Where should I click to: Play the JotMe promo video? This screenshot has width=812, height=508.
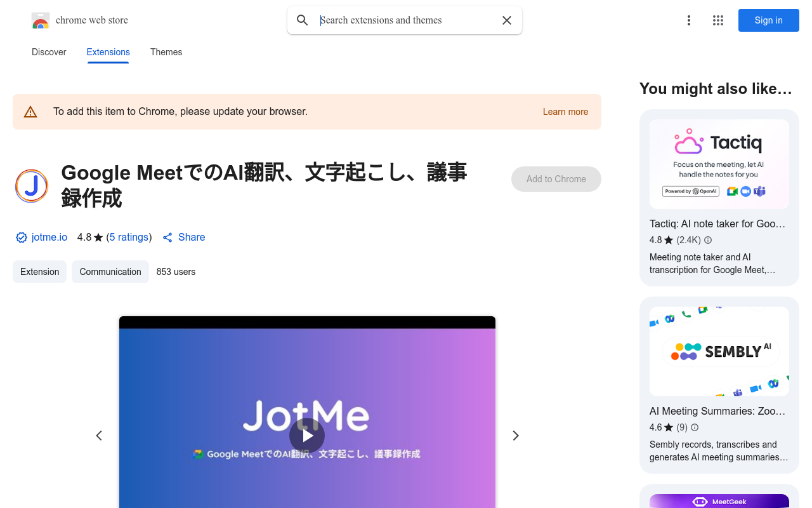point(307,436)
